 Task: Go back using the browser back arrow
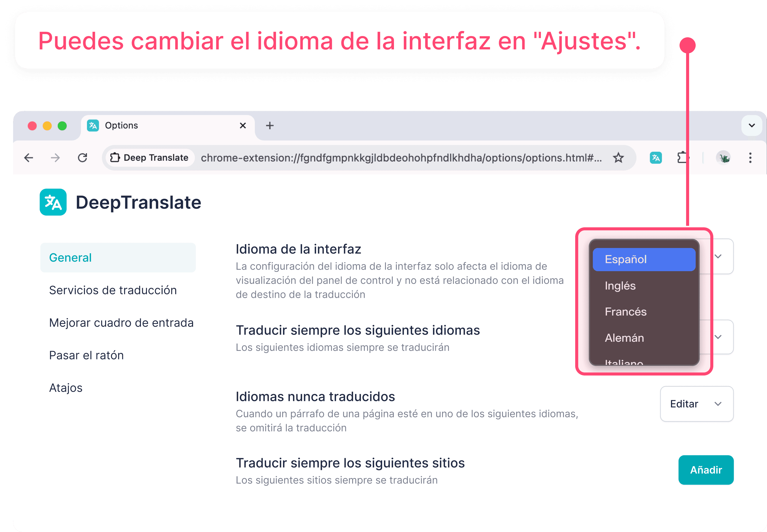pos(29,158)
